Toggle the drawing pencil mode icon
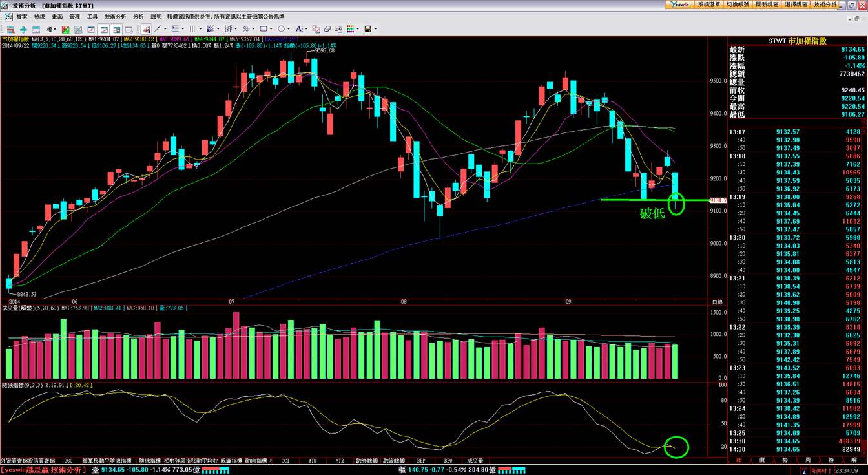This screenshot has width=868, height=475. (146, 29)
